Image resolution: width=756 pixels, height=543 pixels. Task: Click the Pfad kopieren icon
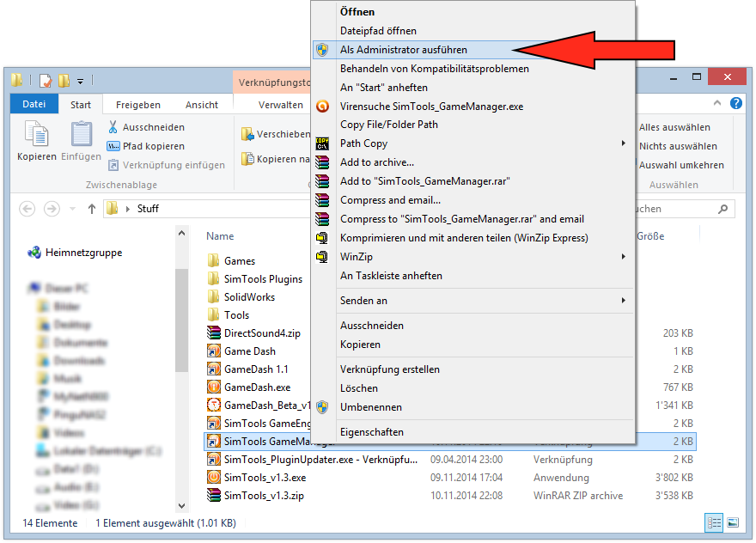point(113,146)
